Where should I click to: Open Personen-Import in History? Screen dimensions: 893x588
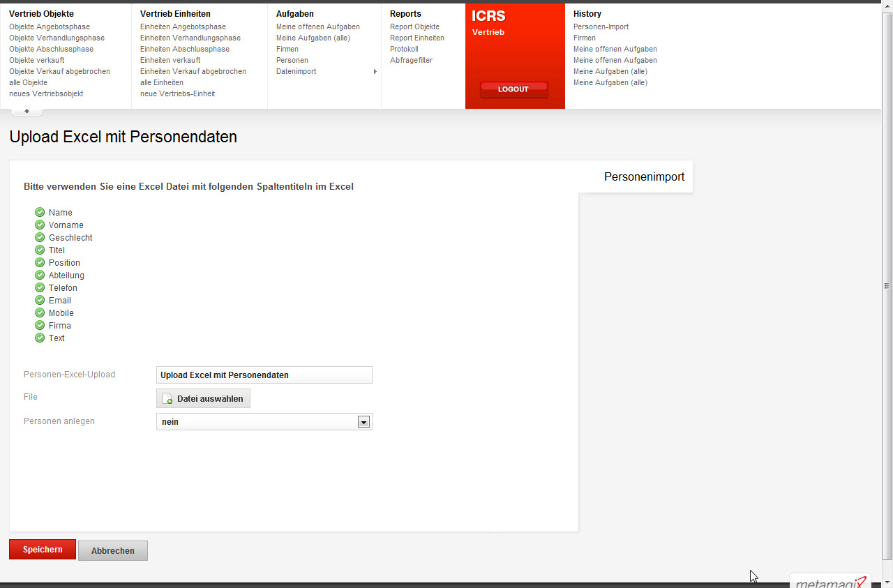601,27
